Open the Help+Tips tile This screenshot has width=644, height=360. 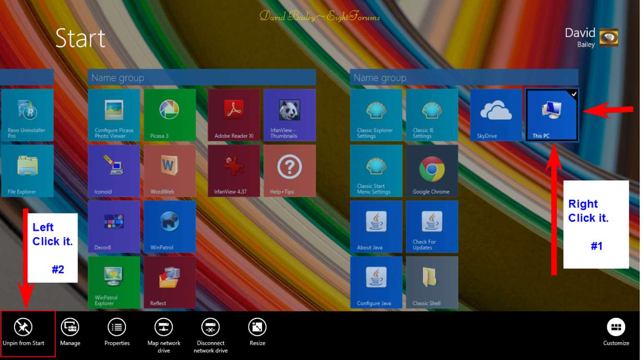pos(290,171)
